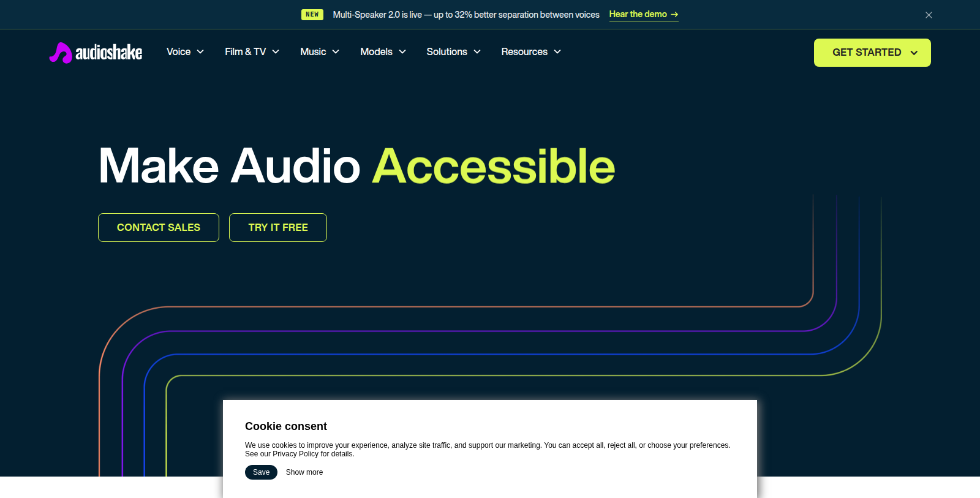Expand the Models menu chevron
Image resolution: width=980 pixels, height=498 pixels.
402,52
